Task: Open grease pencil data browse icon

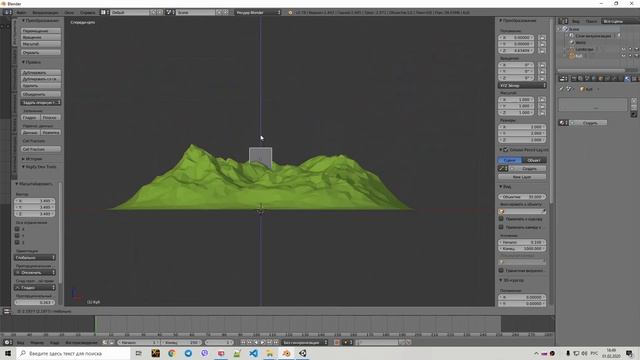Action: pos(502,169)
